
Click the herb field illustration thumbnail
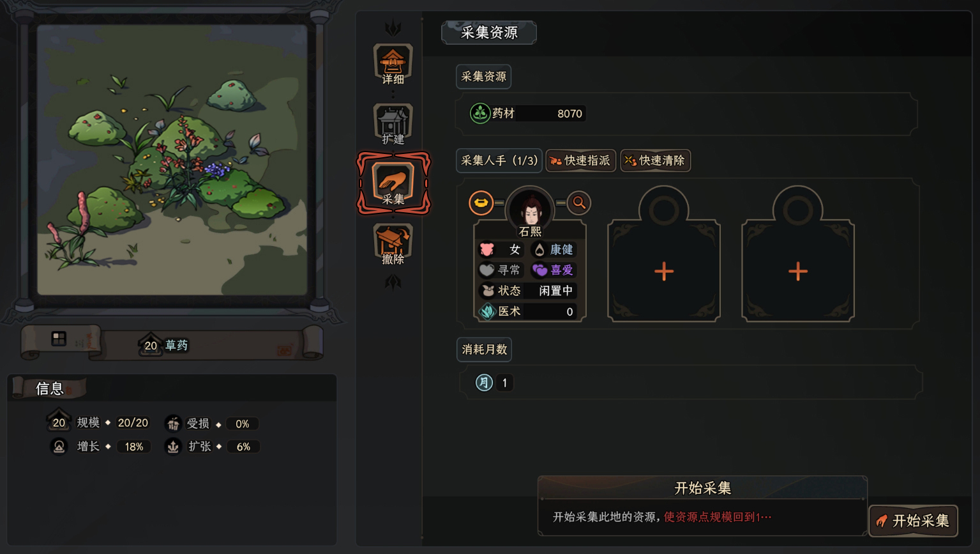[x=172, y=160]
